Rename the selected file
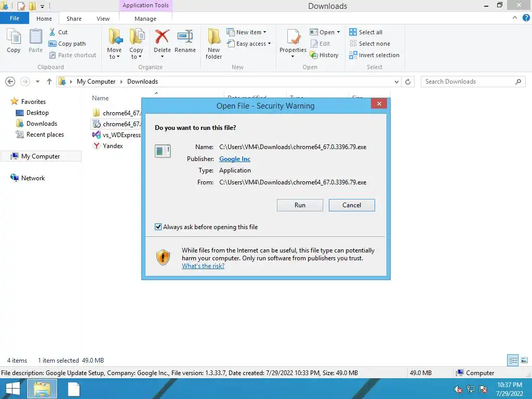Viewport: 532px width, 399px height. pyautogui.click(x=185, y=41)
